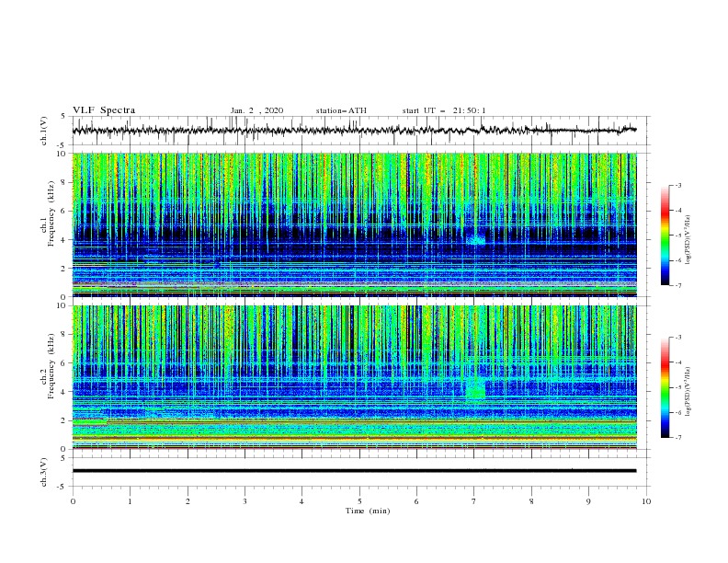This screenshot has width=728, height=563.
Task: Click the 4 kHz burst near minute 7 in ch.2
Action: (x=475, y=388)
